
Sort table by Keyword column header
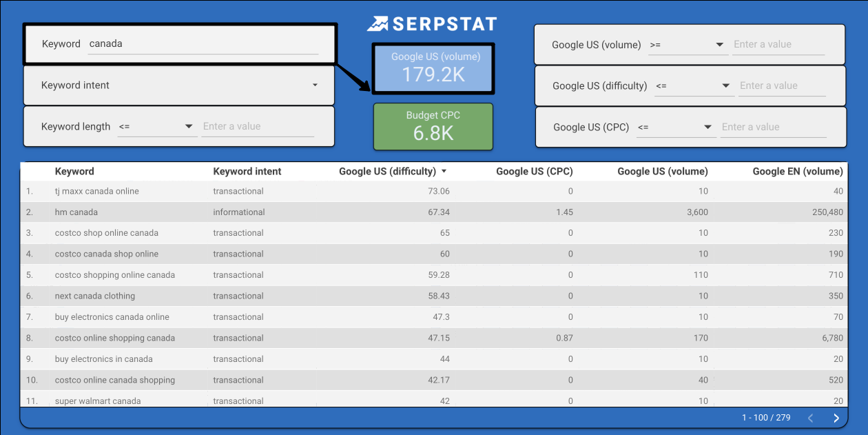pos(74,172)
